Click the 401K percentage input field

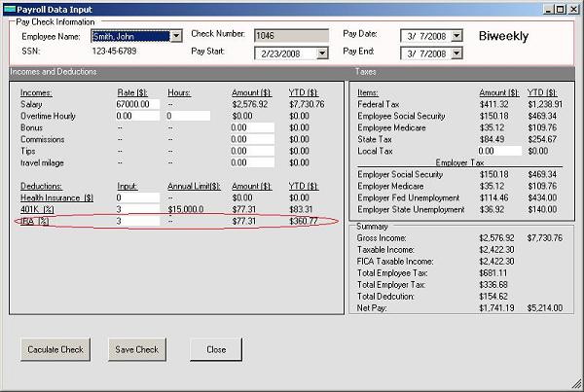137,209
